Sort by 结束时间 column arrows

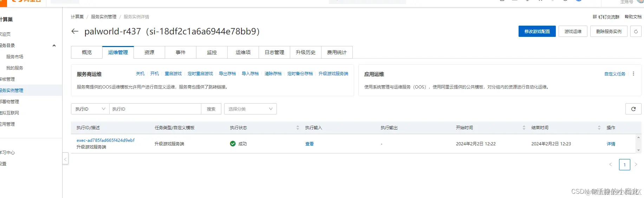pyautogui.click(x=599, y=128)
